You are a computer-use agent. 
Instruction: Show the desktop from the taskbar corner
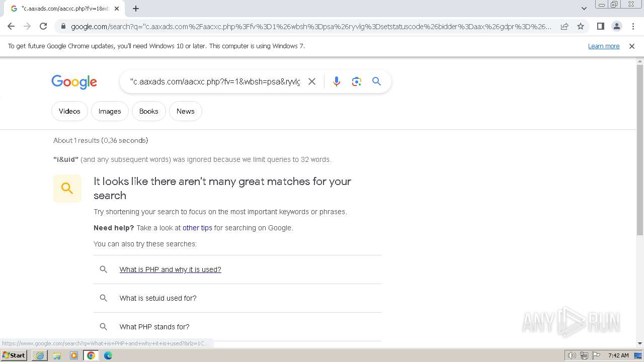638,355
